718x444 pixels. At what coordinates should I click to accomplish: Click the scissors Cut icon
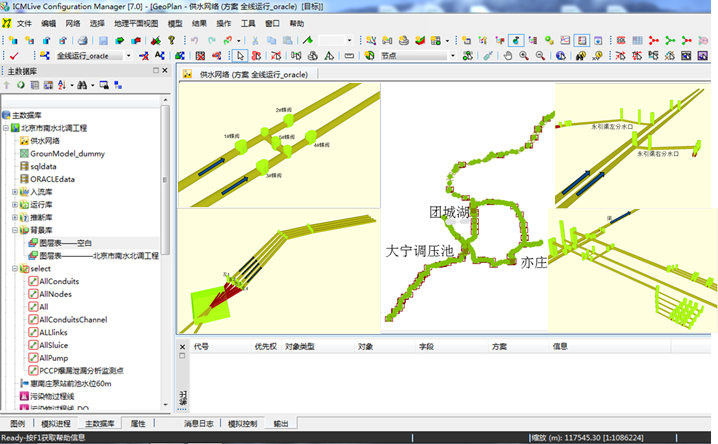(x=256, y=40)
